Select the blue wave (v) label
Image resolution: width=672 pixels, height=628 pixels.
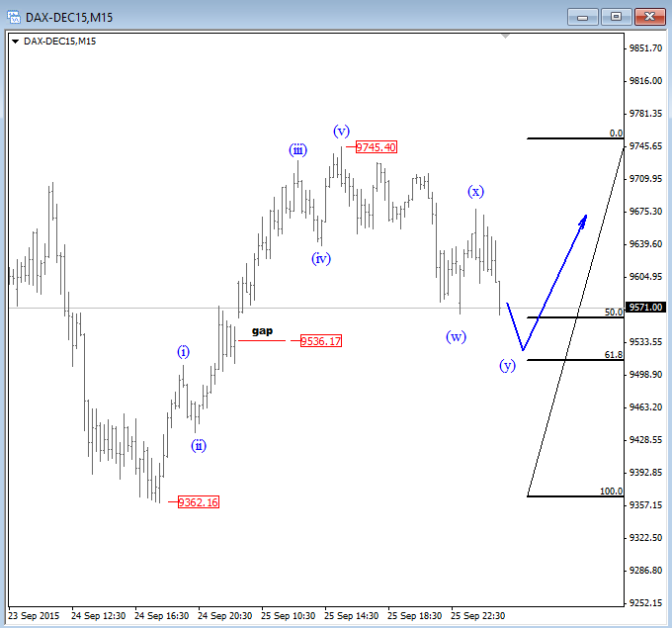coord(341,131)
